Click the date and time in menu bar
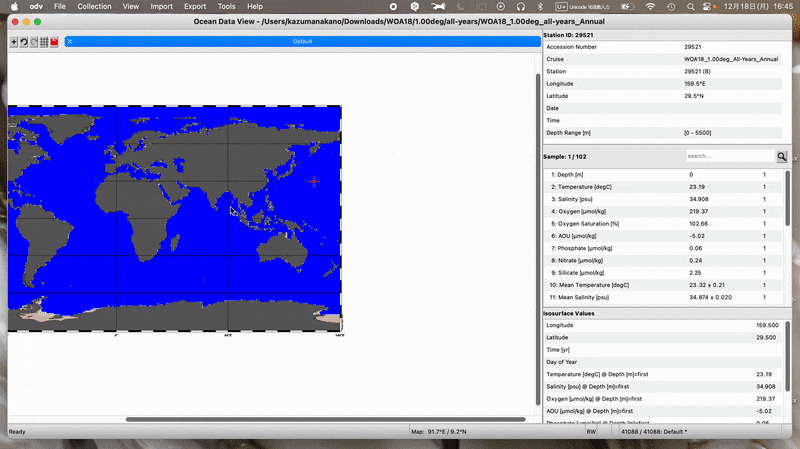Image resolution: width=800 pixels, height=449 pixels. [x=758, y=7]
